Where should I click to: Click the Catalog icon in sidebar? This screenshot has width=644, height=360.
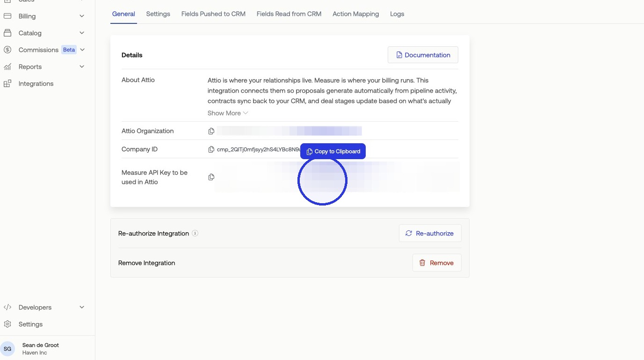click(7, 33)
